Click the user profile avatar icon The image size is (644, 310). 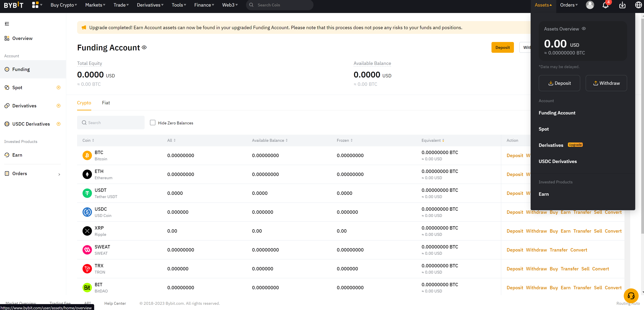[x=590, y=5]
